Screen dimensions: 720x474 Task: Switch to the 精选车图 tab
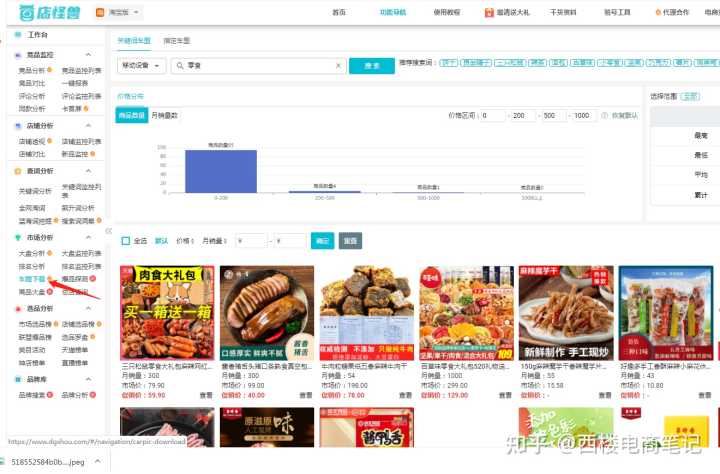tap(177, 41)
